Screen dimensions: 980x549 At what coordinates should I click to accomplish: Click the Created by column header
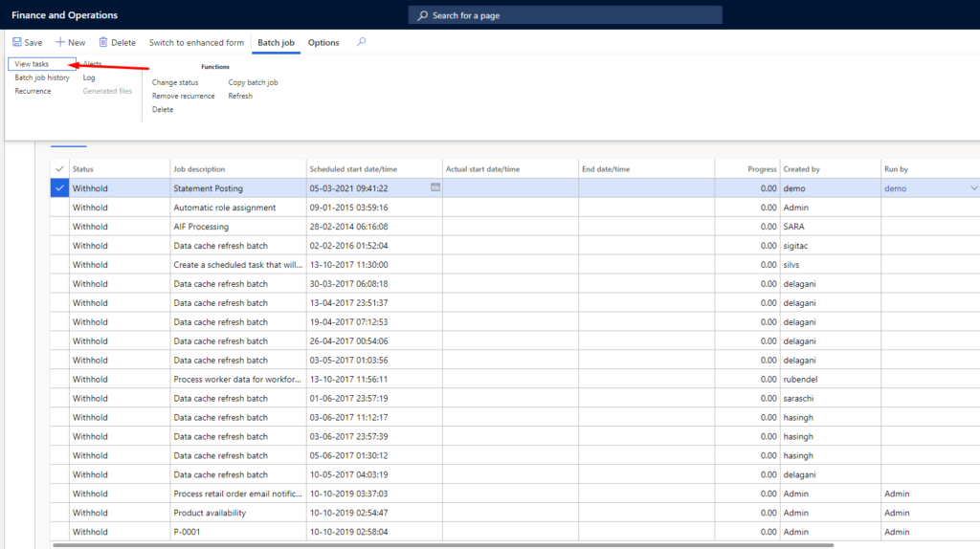click(801, 169)
